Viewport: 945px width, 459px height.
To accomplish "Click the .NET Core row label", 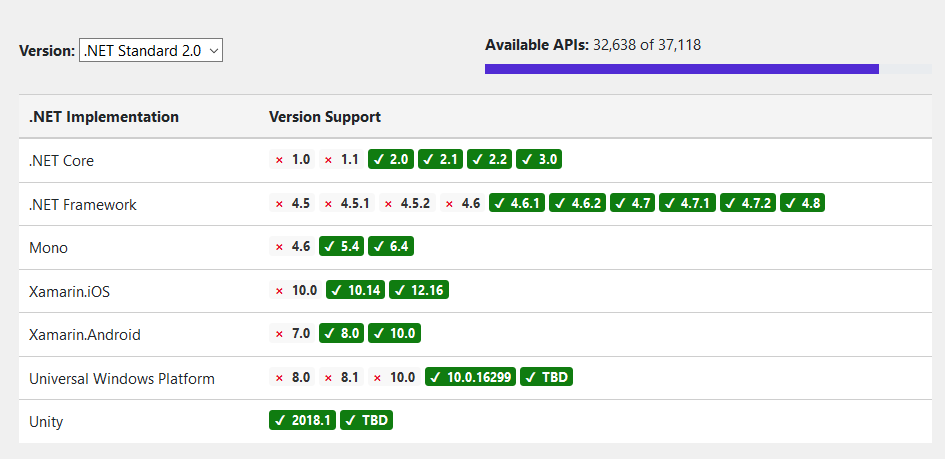I will tap(61, 161).
